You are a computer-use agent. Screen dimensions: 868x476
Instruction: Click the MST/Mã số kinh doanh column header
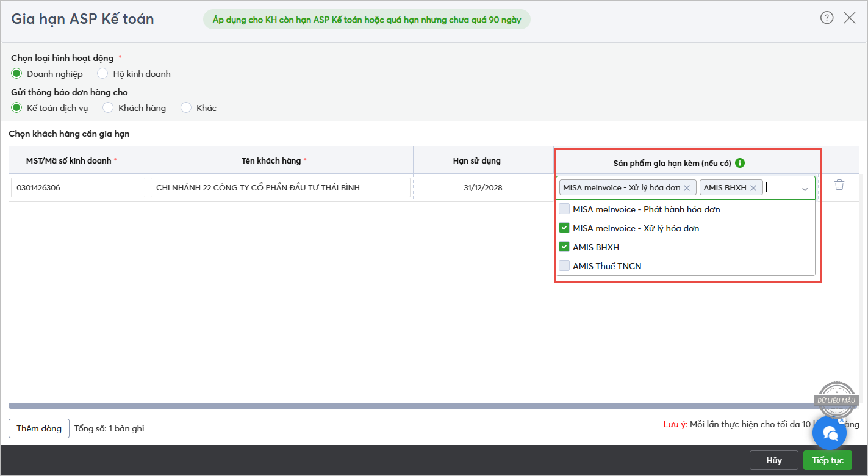click(x=78, y=160)
